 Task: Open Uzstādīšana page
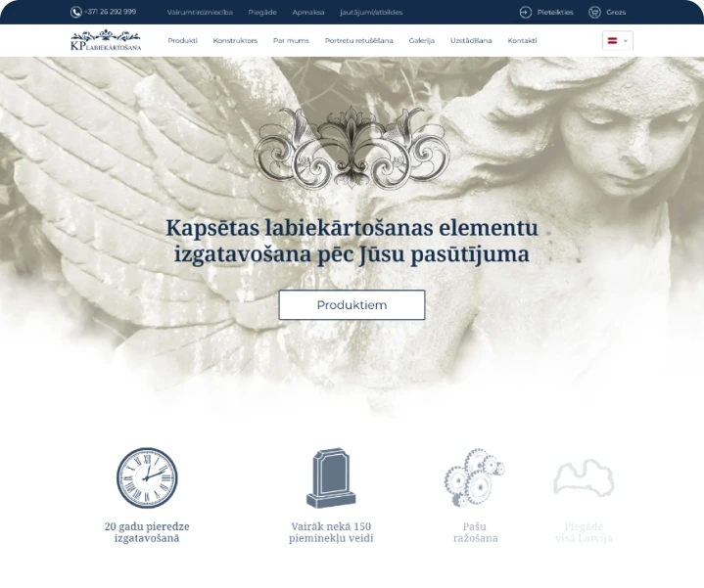(x=471, y=40)
